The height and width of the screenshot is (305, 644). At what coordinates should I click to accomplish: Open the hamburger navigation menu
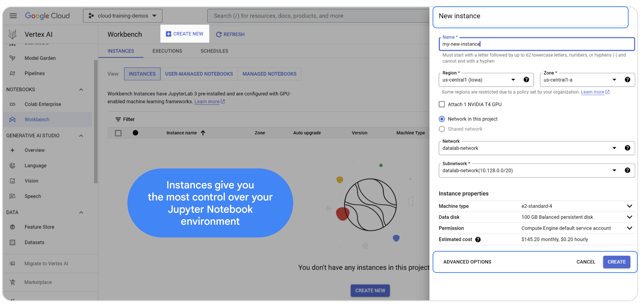coord(13,16)
